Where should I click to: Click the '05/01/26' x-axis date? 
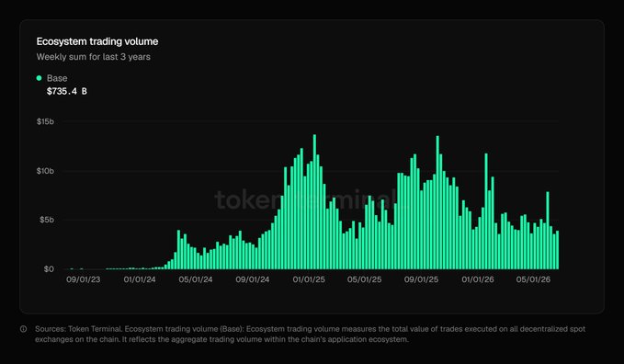[x=533, y=279]
